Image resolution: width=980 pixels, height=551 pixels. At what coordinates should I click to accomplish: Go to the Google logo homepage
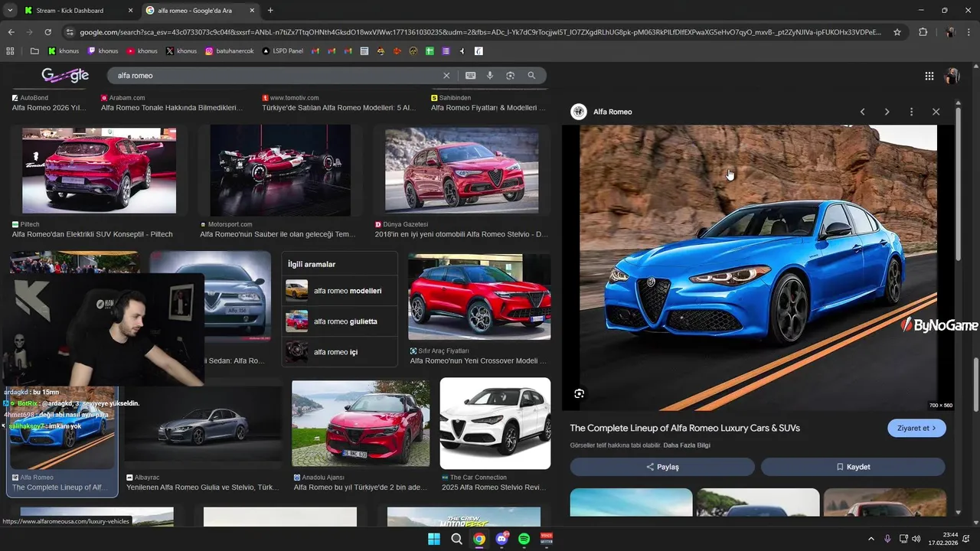point(65,75)
